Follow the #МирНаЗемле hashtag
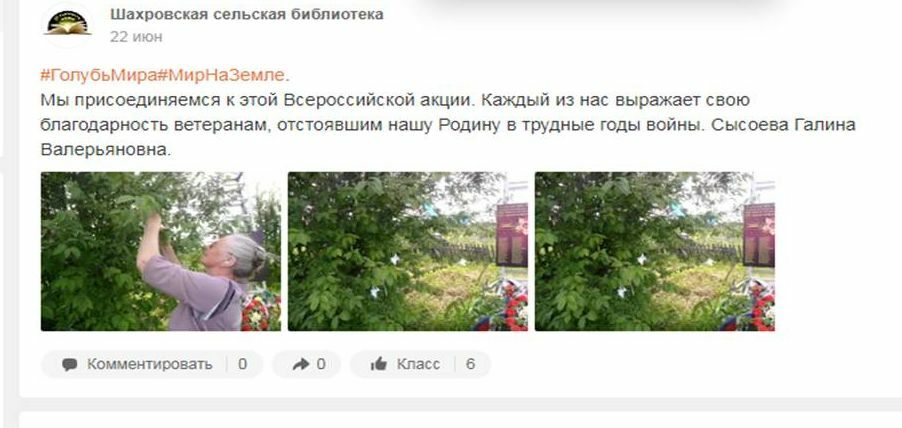This screenshot has width=902, height=428. (221, 75)
